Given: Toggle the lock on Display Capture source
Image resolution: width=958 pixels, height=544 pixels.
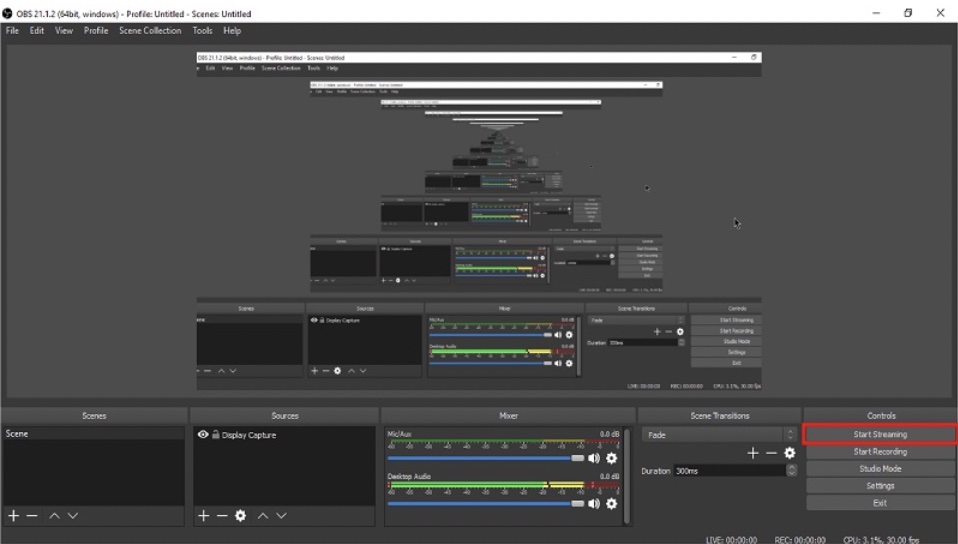Looking at the screenshot, I should pos(215,435).
